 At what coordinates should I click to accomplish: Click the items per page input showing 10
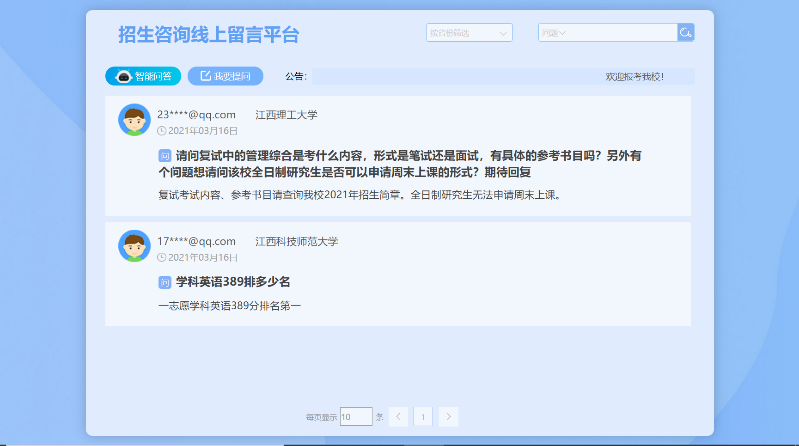pyautogui.click(x=356, y=416)
